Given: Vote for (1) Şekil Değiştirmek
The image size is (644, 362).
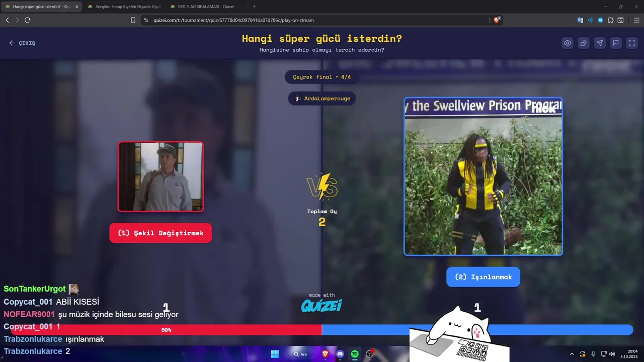Looking at the screenshot, I should (x=160, y=233).
